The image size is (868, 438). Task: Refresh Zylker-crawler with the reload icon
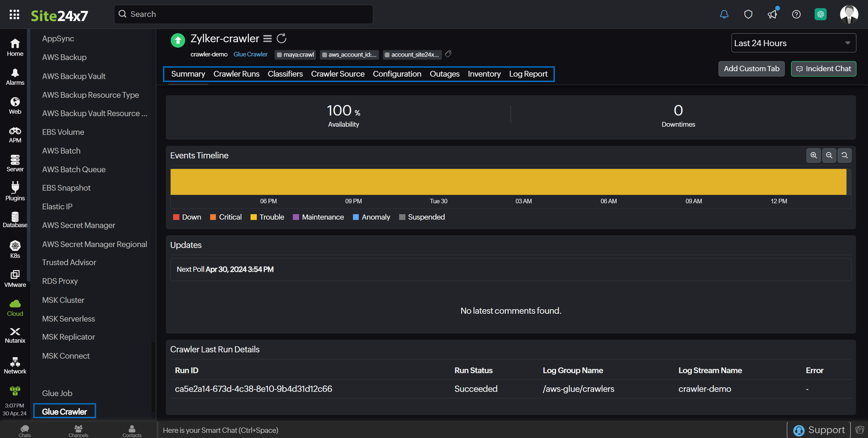click(x=281, y=38)
